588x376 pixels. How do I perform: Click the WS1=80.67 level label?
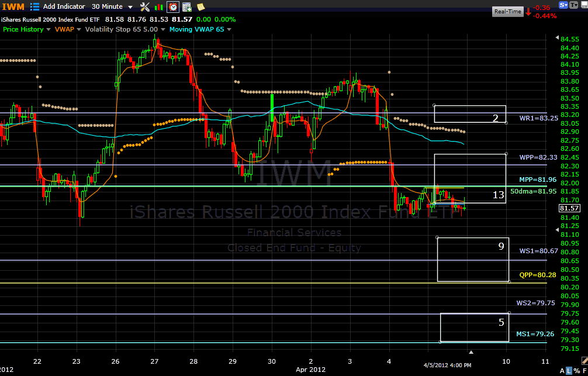coord(538,251)
